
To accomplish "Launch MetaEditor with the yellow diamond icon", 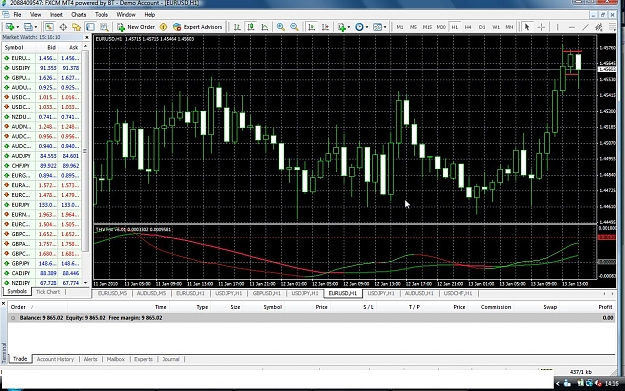I will click(x=163, y=27).
